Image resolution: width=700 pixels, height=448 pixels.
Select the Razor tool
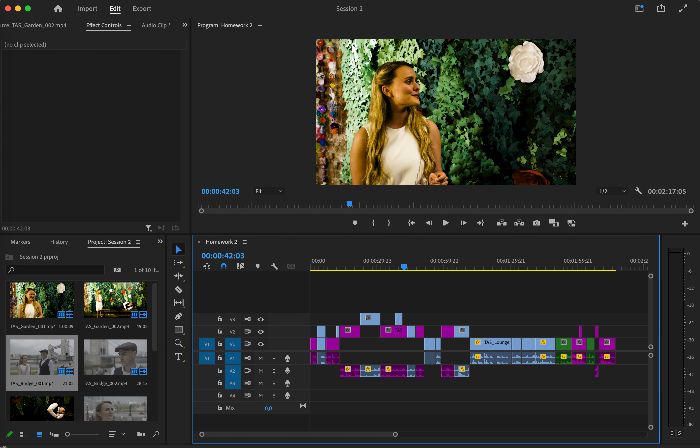[179, 290]
